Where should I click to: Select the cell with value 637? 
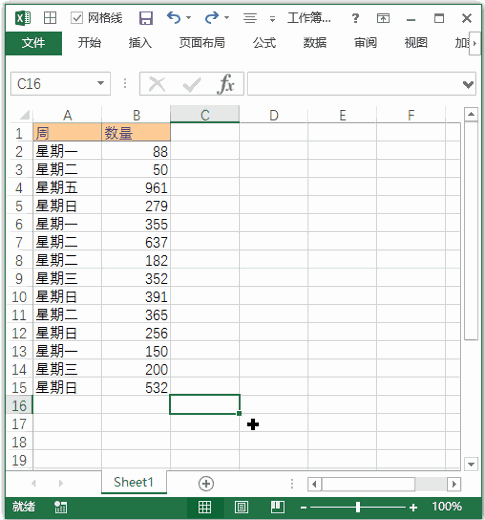(136, 242)
